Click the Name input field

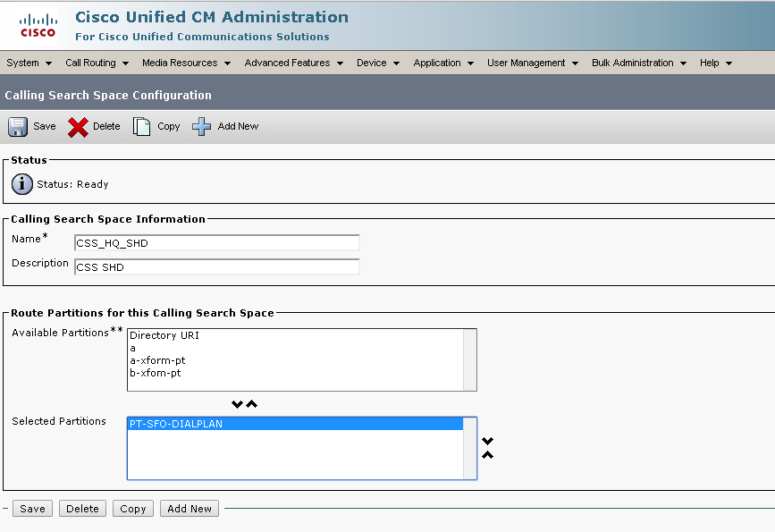216,243
